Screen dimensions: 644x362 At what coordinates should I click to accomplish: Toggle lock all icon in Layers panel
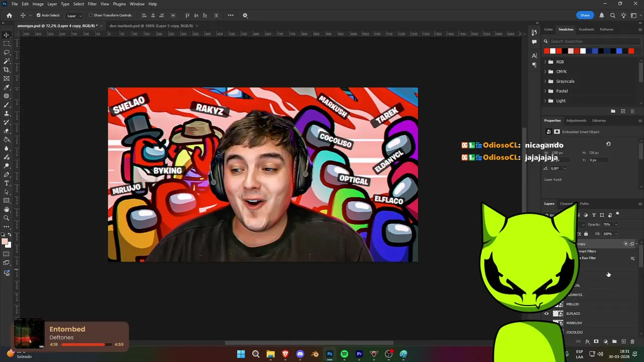click(x=586, y=234)
